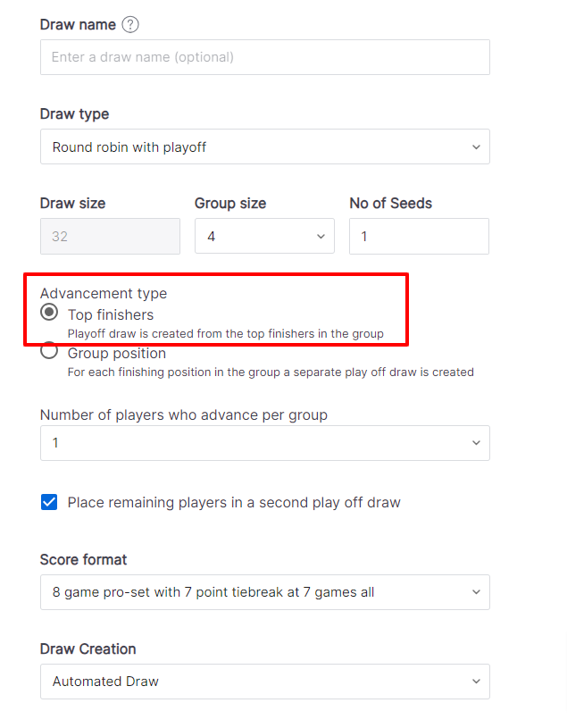This screenshot has width=567, height=728.
Task: Click the Top finishers label text
Action: coord(111,314)
